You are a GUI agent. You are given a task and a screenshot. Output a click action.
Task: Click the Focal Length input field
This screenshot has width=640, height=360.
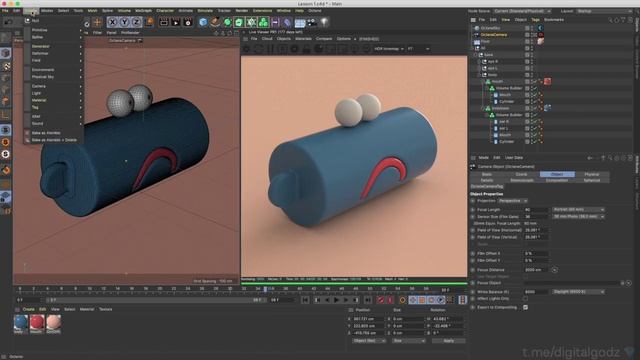click(x=536, y=210)
